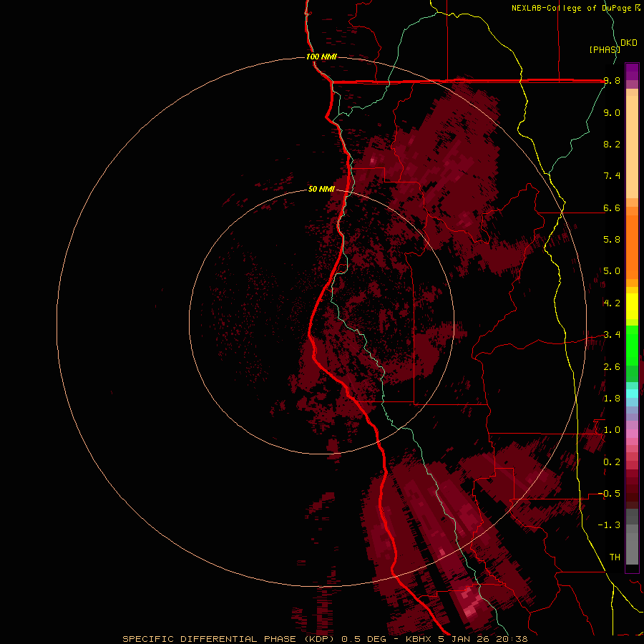Click the 6.6 scale label
This screenshot has height=644, width=644.
click(612, 208)
